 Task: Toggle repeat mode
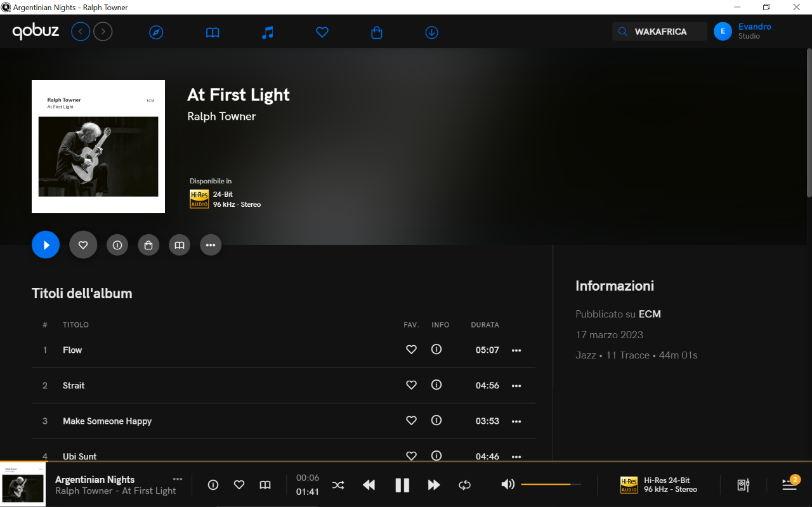pyautogui.click(x=465, y=485)
